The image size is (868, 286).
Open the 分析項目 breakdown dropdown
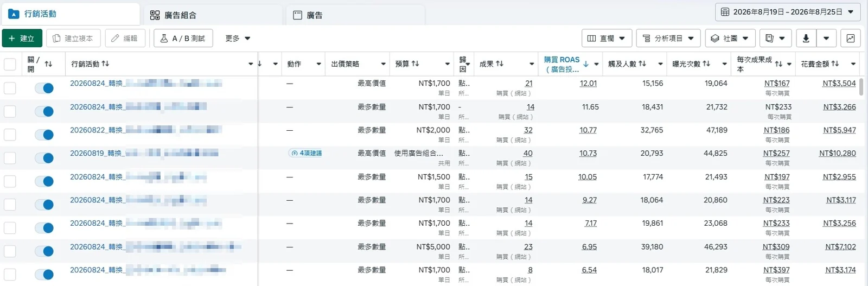pyautogui.click(x=668, y=39)
